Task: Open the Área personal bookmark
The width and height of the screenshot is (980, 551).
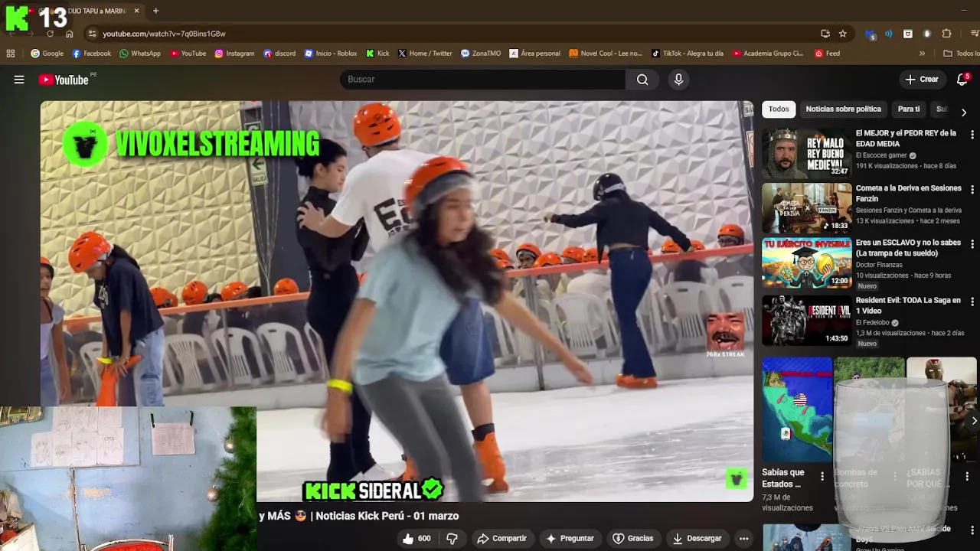Action: tap(534, 54)
